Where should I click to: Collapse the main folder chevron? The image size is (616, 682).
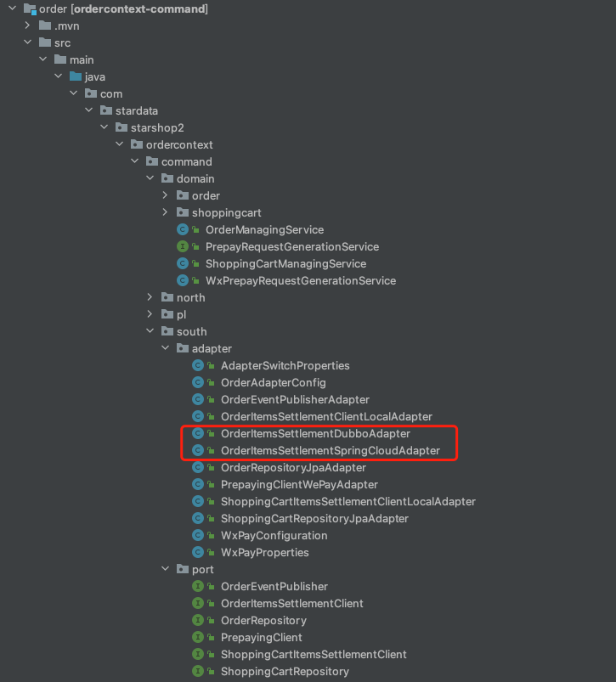coord(43,59)
